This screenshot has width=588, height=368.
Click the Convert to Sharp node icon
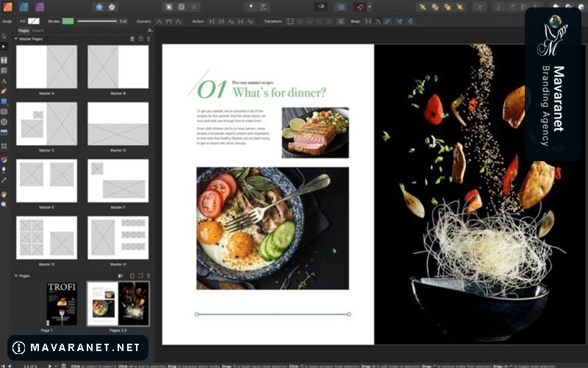(159, 21)
